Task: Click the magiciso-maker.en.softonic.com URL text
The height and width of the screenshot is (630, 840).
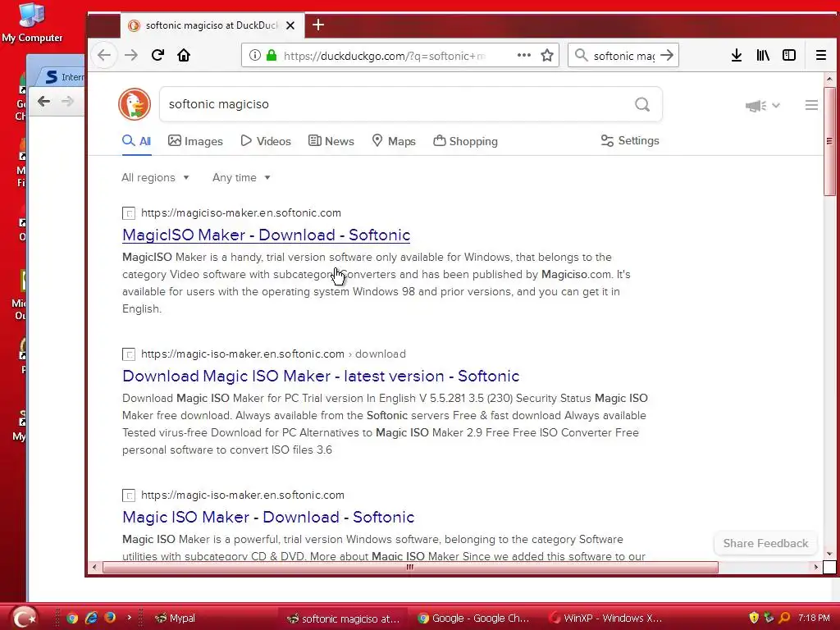Action: pyautogui.click(x=241, y=212)
